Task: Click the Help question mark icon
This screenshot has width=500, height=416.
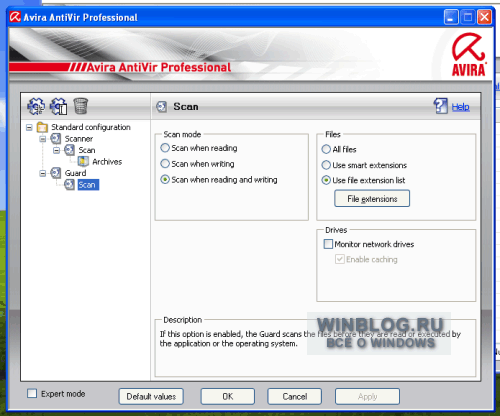Action: point(441,106)
